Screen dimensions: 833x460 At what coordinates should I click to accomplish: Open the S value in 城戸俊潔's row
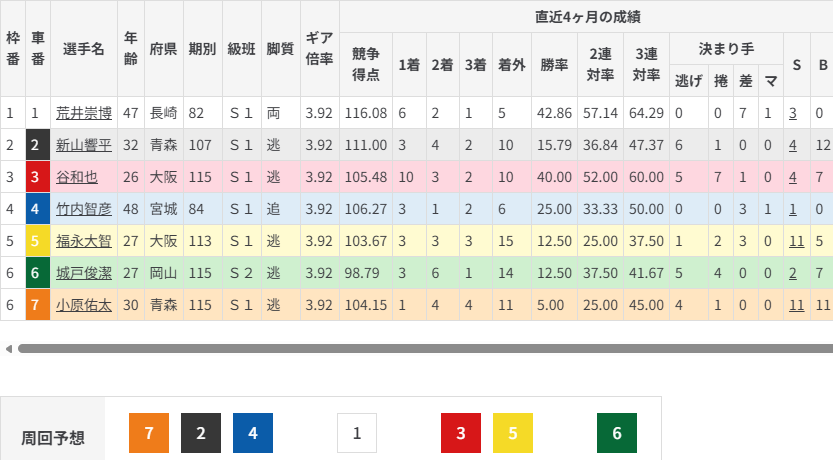(792, 273)
